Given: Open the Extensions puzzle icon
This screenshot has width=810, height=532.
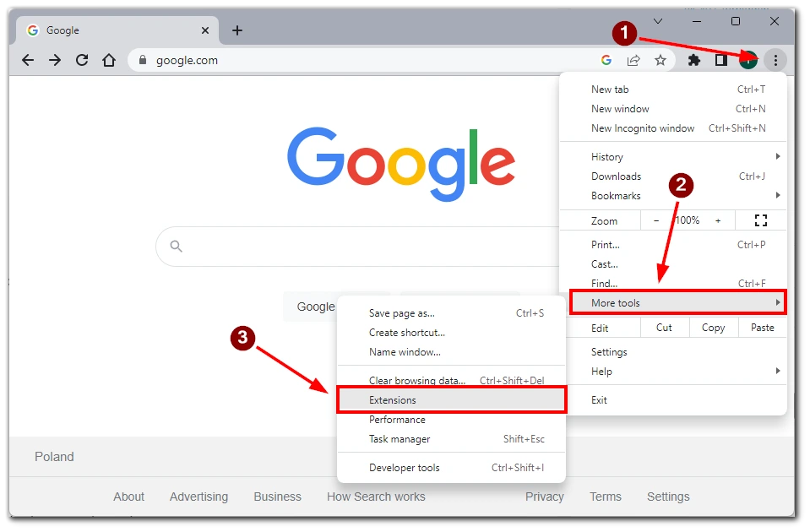Looking at the screenshot, I should 694,61.
